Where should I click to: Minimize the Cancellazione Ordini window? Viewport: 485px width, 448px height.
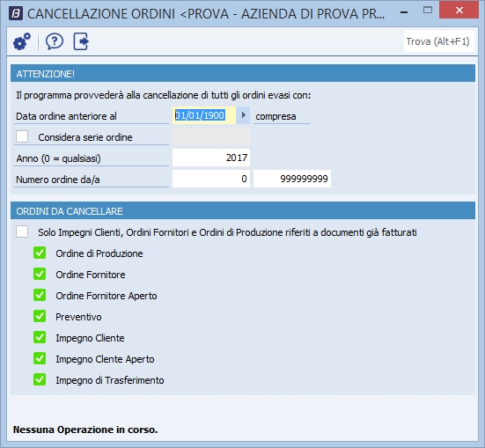tap(404, 12)
